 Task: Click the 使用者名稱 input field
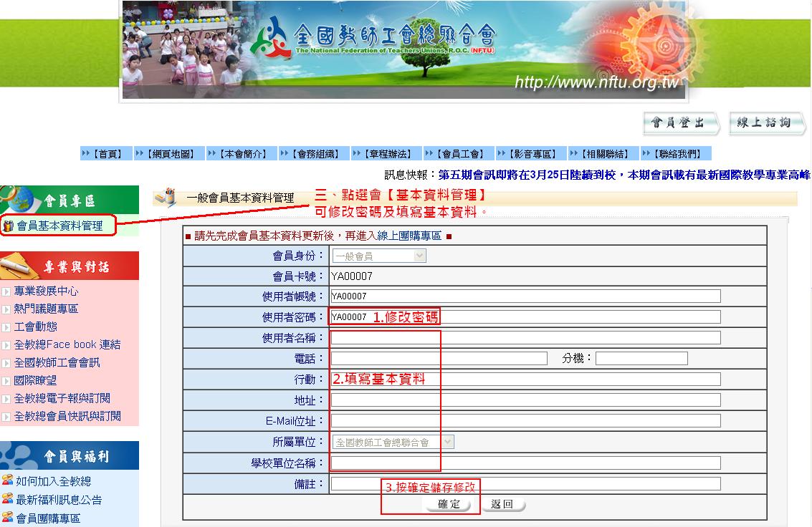pos(525,338)
